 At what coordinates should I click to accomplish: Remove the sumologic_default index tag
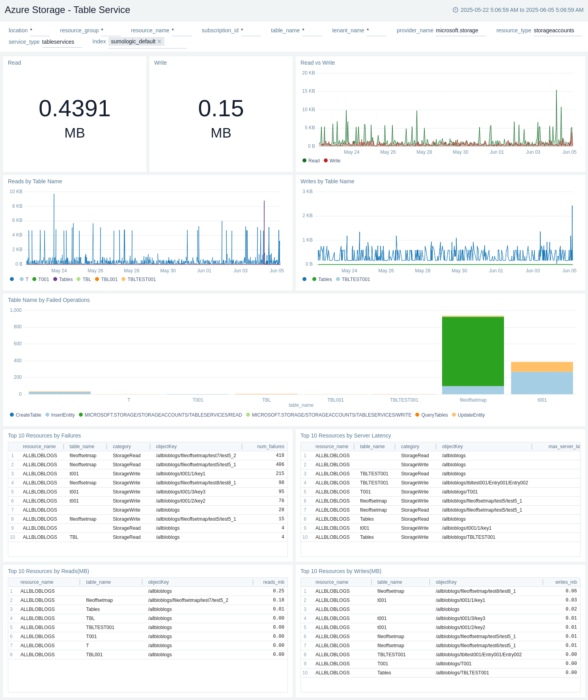click(x=159, y=41)
